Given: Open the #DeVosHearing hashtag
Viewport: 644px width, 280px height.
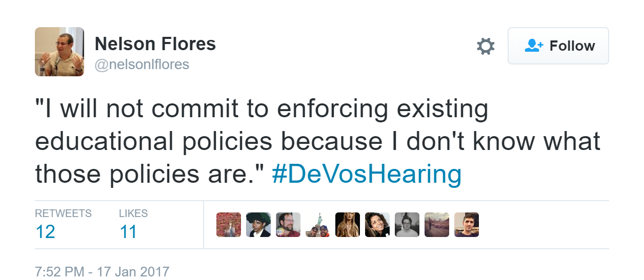Looking at the screenshot, I should [367, 174].
